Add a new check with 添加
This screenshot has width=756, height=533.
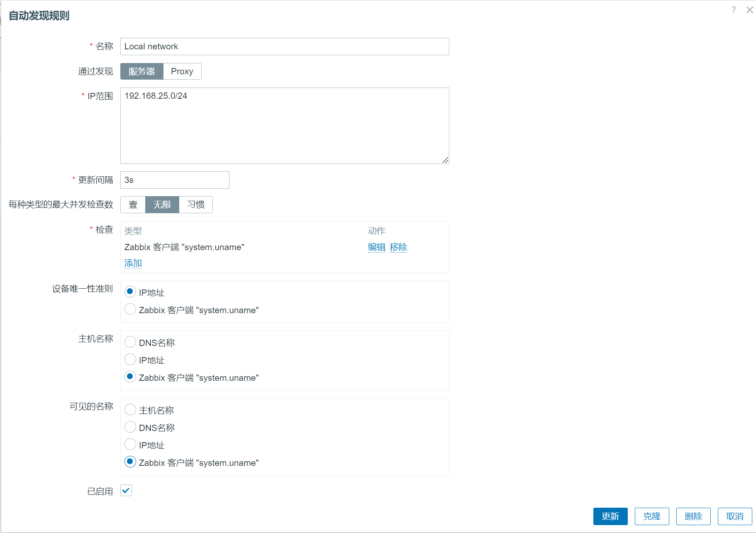coord(133,263)
